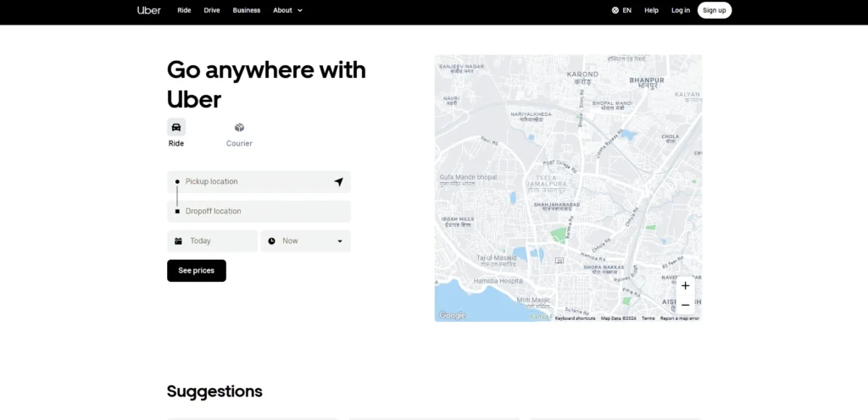Viewport: 868px width, 420px height.
Task: Click the See prices button
Action: point(197,271)
